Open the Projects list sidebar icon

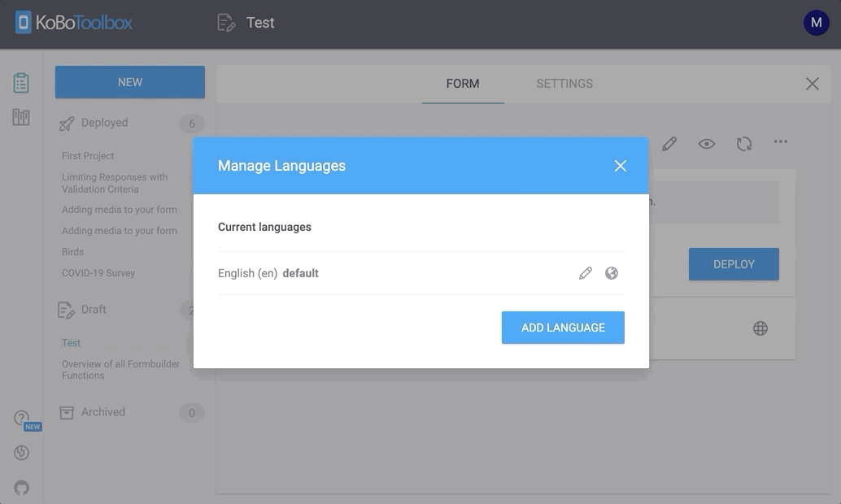[x=21, y=83]
